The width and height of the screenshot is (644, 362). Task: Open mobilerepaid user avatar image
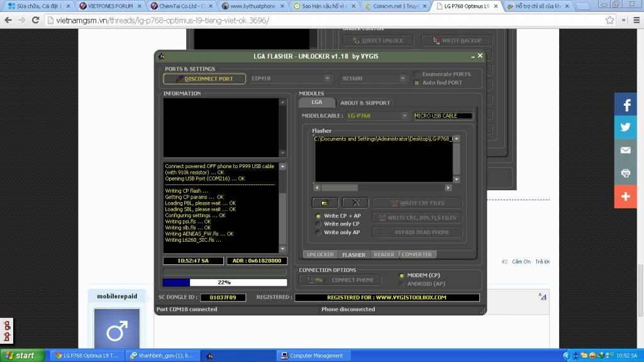(117, 329)
